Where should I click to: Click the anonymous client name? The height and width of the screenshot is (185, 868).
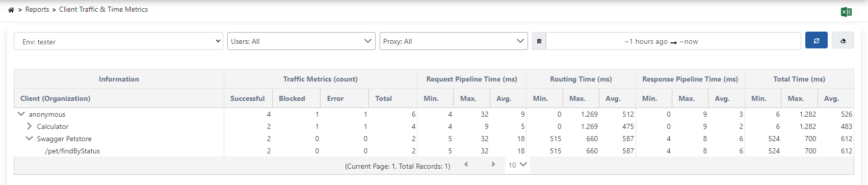coord(47,115)
